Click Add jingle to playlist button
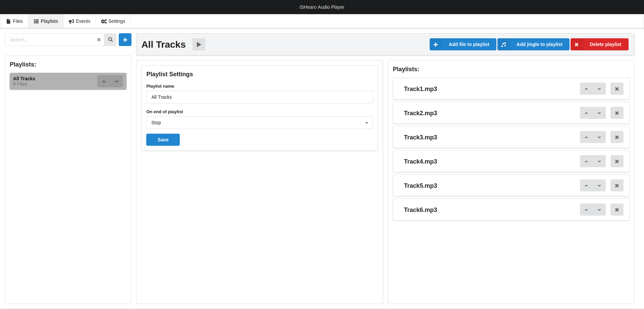 coord(533,44)
